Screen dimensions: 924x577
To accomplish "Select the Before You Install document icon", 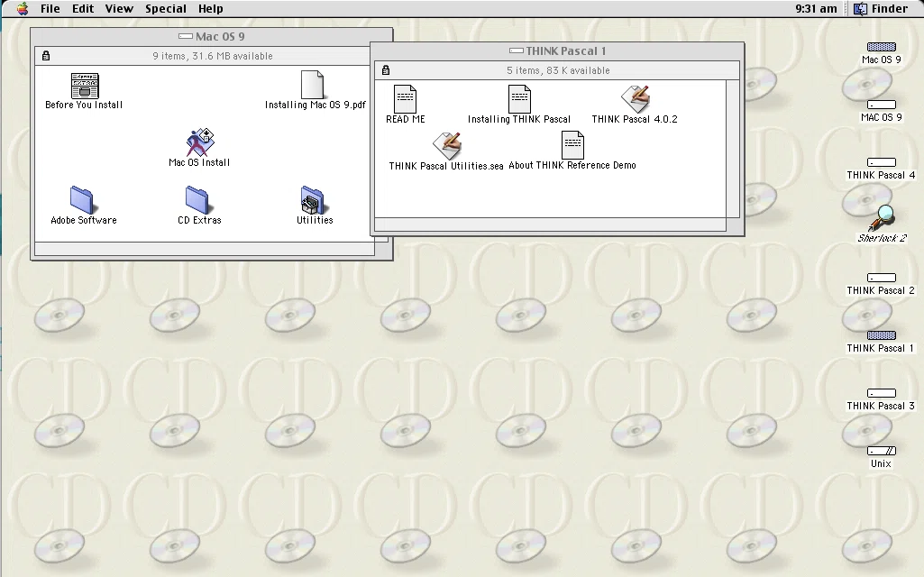I will point(85,86).
